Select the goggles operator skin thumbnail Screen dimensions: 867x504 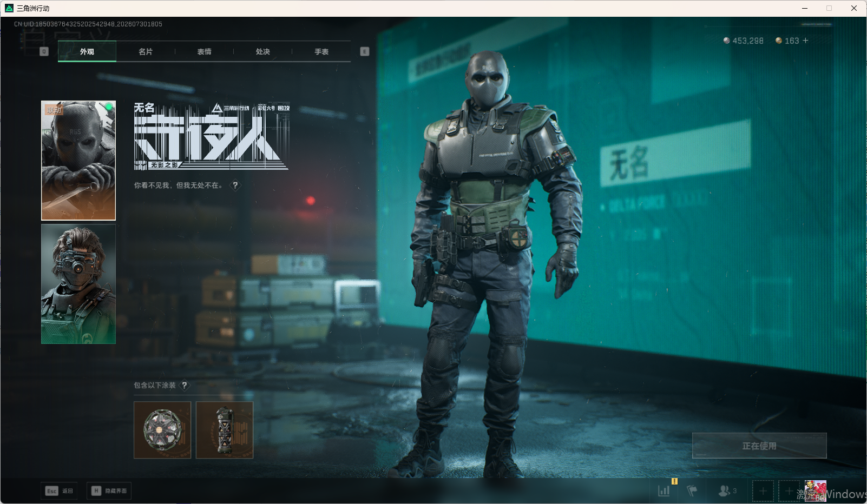(78, 284)
